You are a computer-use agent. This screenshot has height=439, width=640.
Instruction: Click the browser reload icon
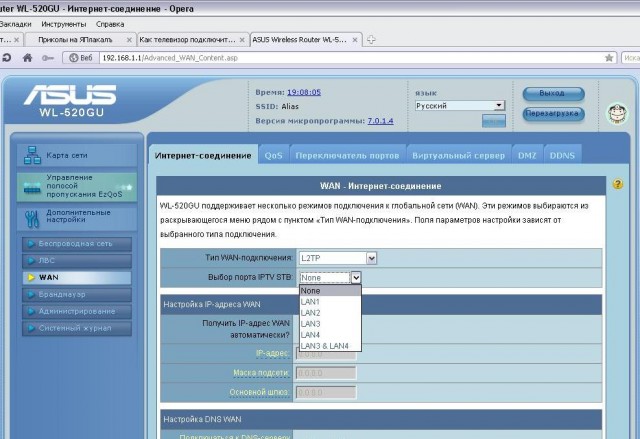(6, 58)
